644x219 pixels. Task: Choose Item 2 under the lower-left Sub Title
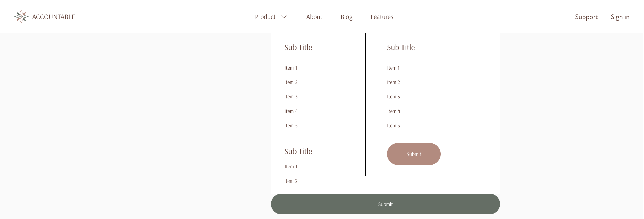coord(291,181)
